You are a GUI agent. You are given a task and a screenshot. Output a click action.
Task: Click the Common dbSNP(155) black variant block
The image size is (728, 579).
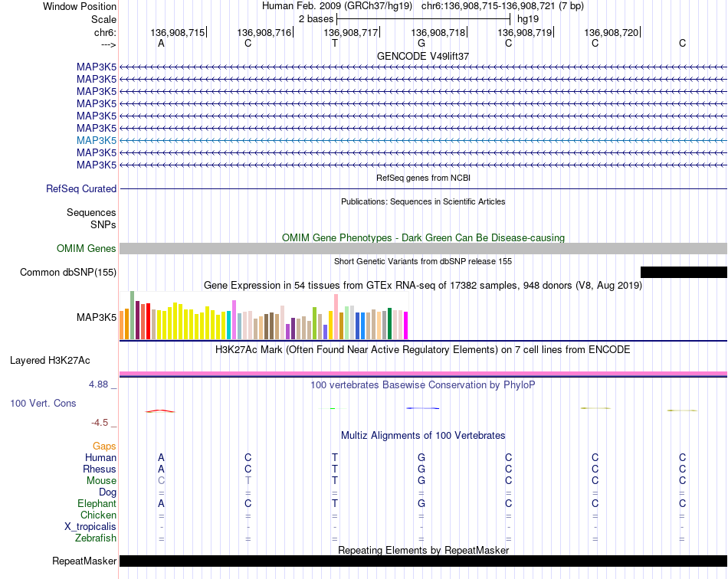[684, 273]
